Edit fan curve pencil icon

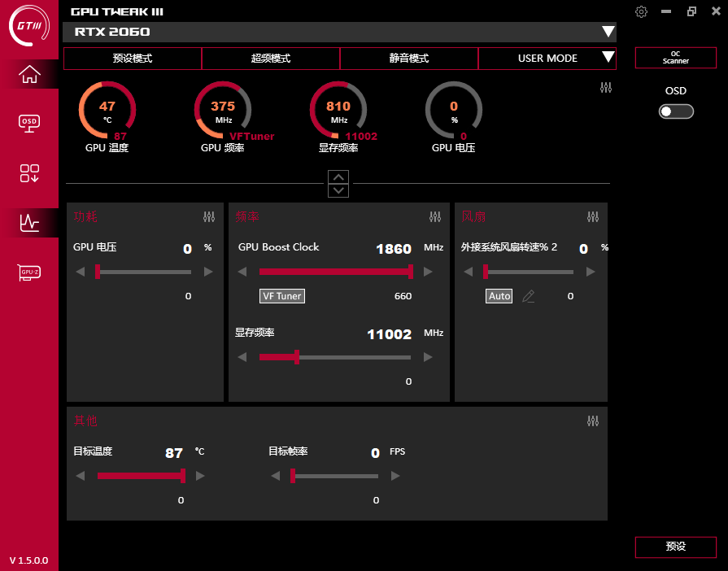pos(529,296)
